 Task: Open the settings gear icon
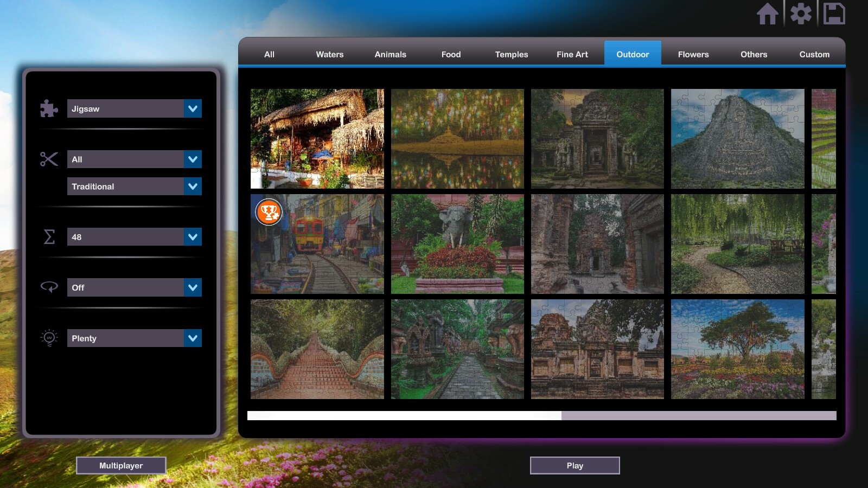(801, 14)
